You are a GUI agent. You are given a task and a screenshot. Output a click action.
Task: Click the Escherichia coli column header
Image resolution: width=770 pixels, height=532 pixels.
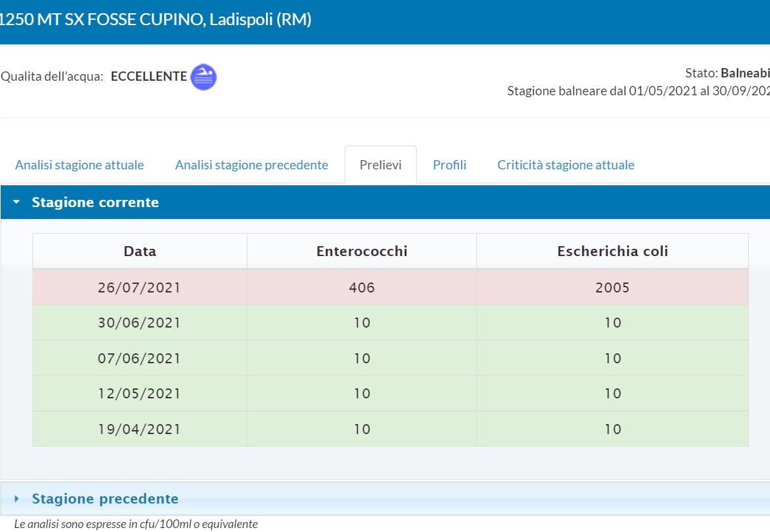pos(613,251)
